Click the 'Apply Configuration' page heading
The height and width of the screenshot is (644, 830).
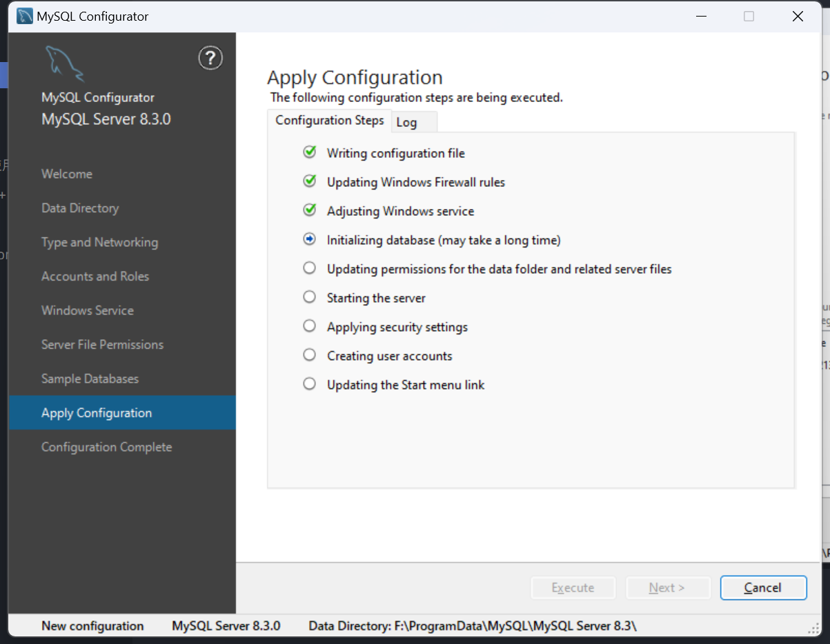(355, 77)
